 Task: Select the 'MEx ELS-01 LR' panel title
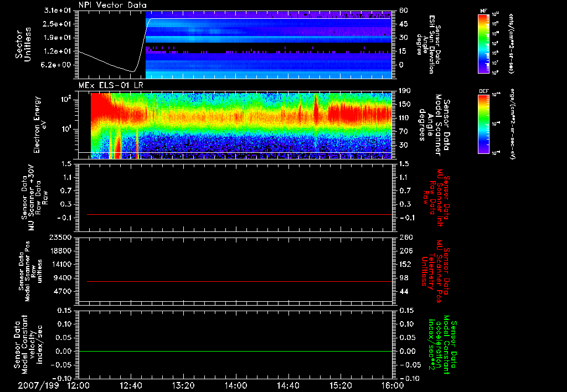111,85
